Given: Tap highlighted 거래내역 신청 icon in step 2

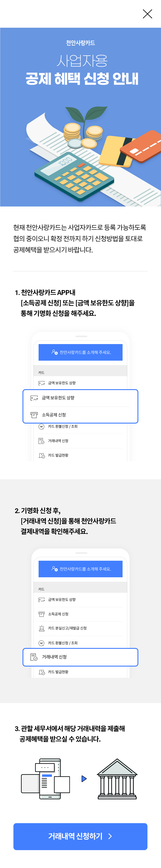Looking at the screenshot, I should (34, 657).
